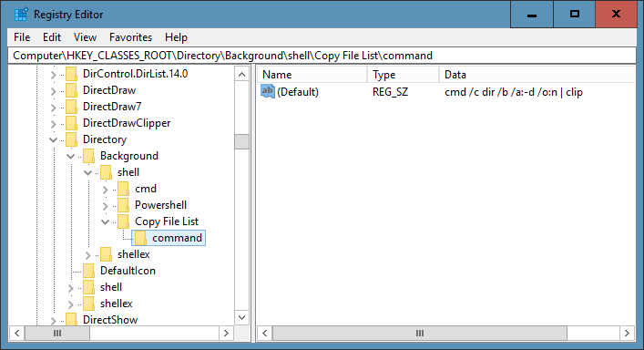Click the DefaultIcon folder icon

[x=88, y=271]
